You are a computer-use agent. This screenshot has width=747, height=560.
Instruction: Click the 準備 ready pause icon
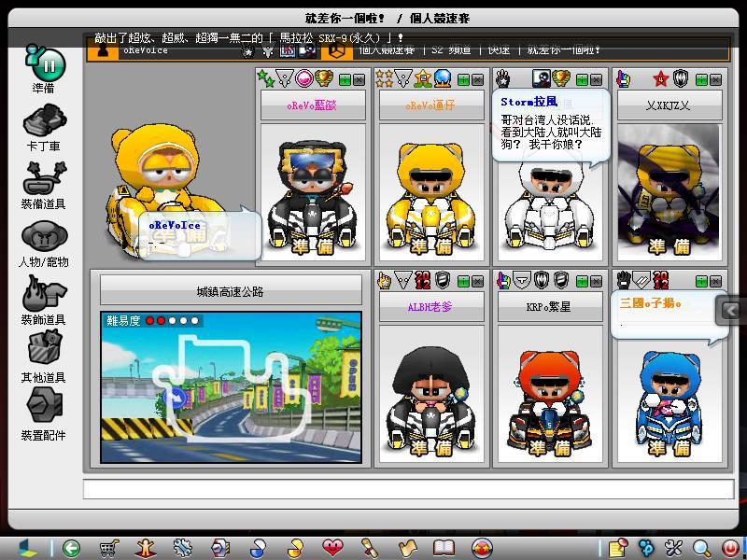coord(46,63)
